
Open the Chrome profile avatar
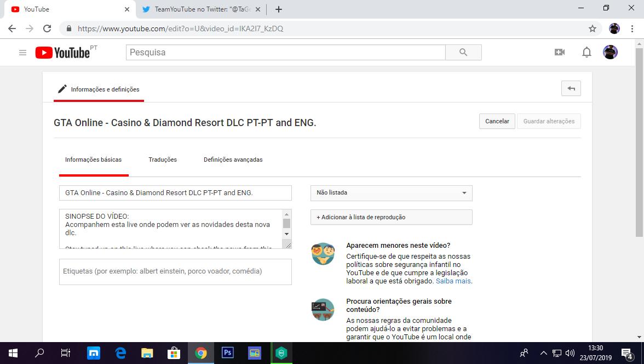pos(614,29)
